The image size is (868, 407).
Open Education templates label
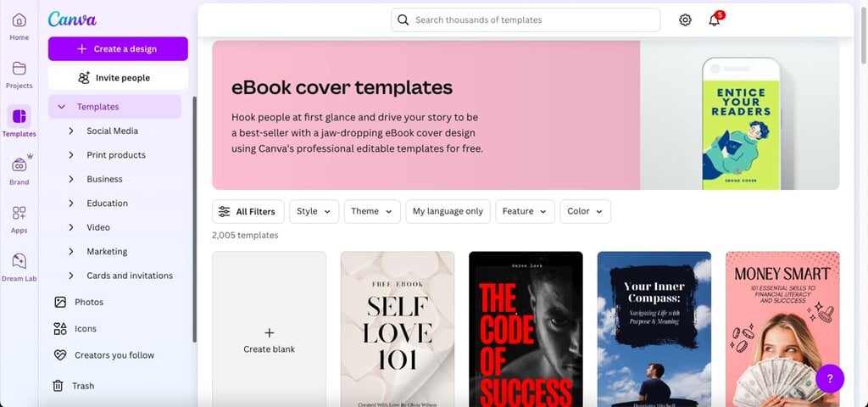[x=108, y=203]
